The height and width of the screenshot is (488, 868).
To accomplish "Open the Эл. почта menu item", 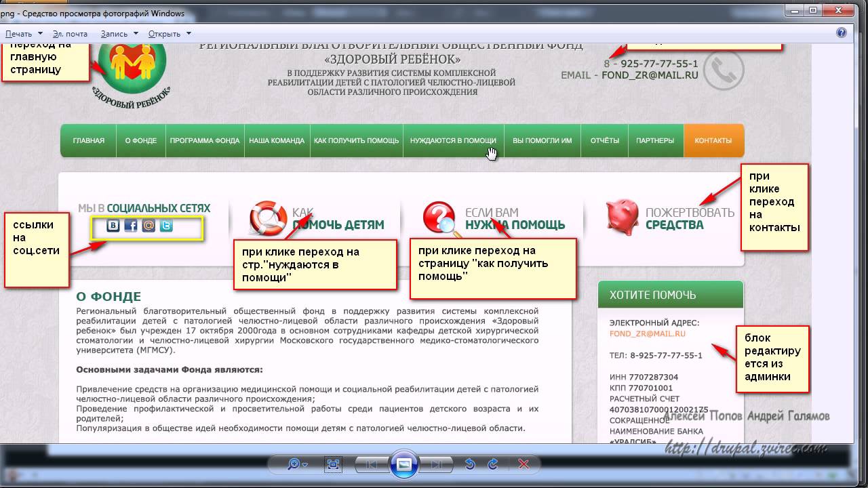I will point(70,33).
